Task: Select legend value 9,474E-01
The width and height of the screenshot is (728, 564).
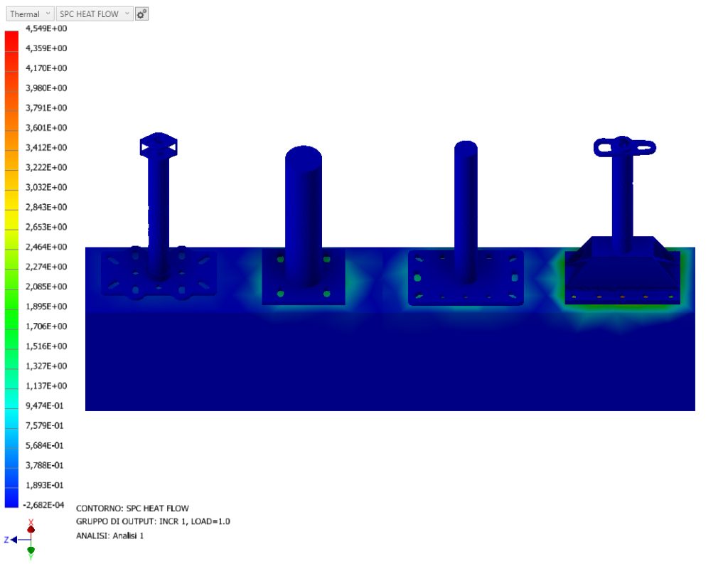Action: click(x=44, y=405)
